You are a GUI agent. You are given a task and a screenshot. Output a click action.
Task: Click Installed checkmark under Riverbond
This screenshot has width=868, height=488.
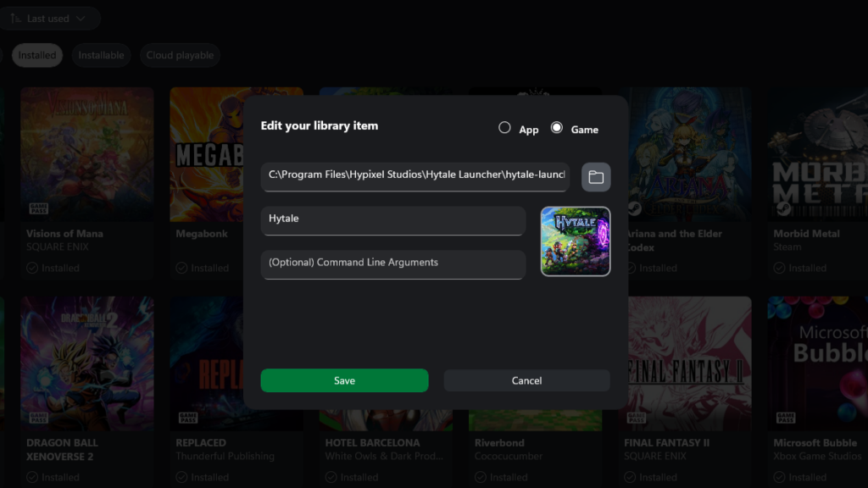[x=481, y=478]
